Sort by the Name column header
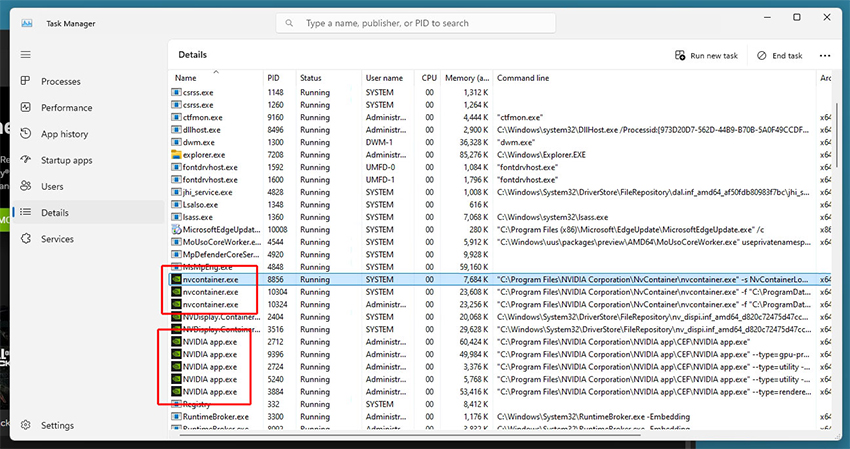The height and width of the screenshot is (449, 850). pyautogui.click(x=216, y=78)
